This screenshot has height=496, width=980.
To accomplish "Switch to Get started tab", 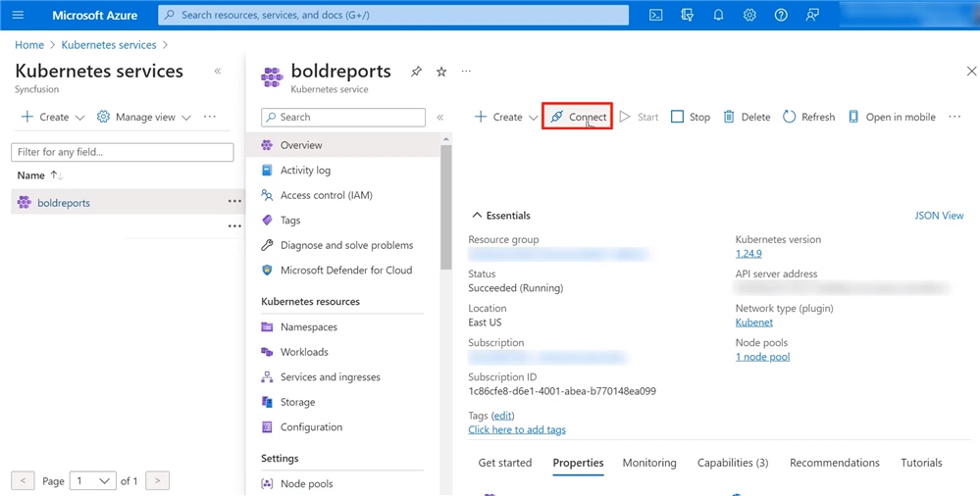I will 505,463.
